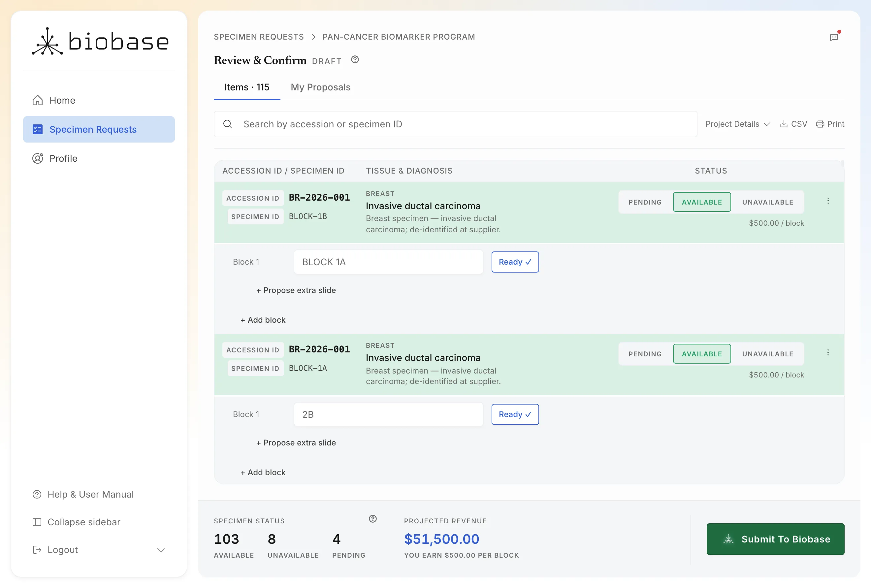This screenshot has width=871, height=588.
Task: Select the Items · 115 tab
Action: point(246,87)
